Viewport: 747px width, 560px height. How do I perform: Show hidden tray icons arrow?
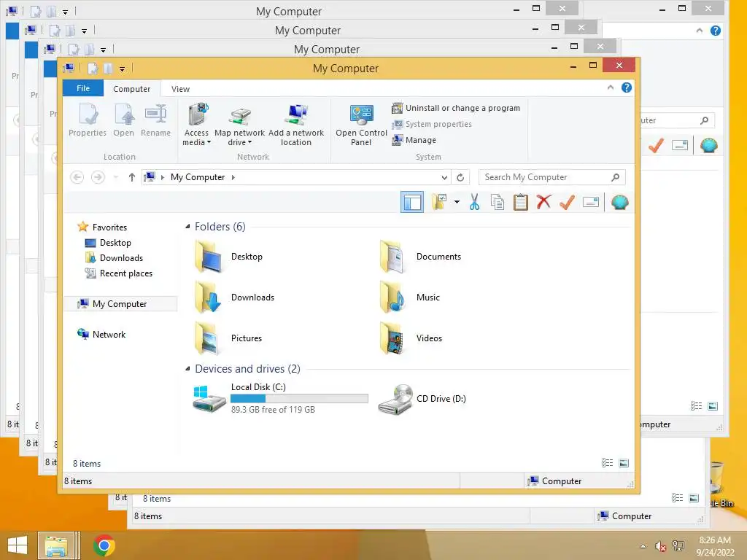[643, 546]
